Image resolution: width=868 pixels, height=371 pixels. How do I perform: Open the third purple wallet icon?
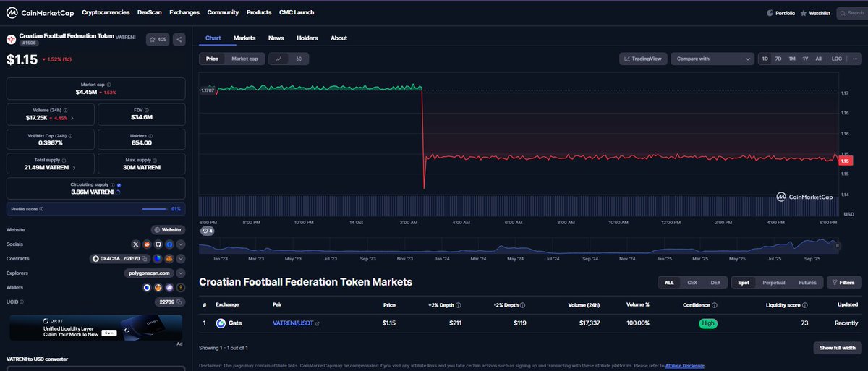point(169,287)
